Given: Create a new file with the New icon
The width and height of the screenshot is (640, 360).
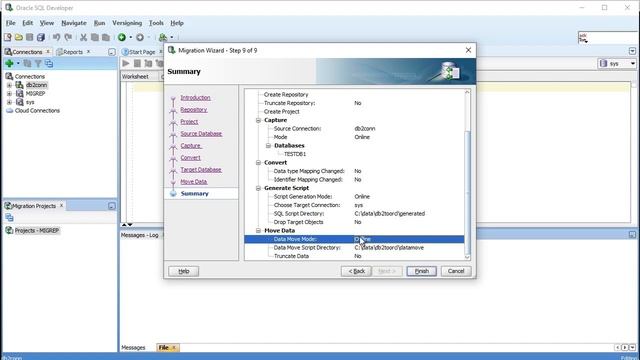Looking at the screenshot, I should tap(8, 38).
